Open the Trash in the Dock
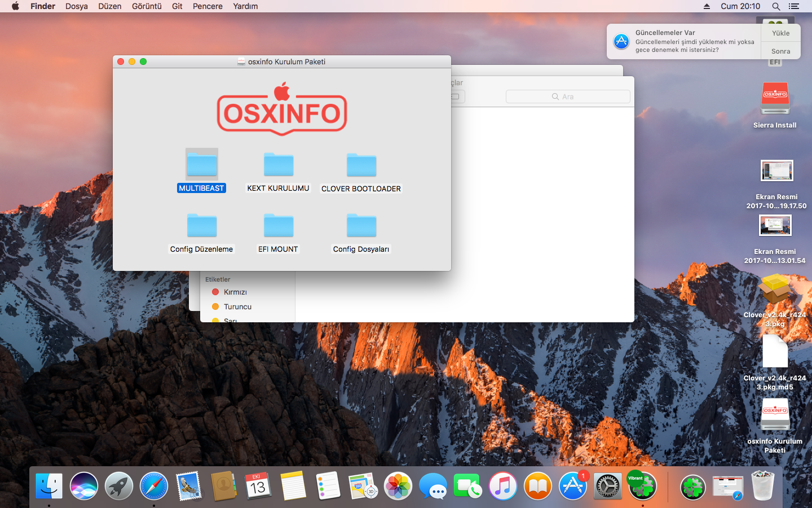 click(762, 486)
